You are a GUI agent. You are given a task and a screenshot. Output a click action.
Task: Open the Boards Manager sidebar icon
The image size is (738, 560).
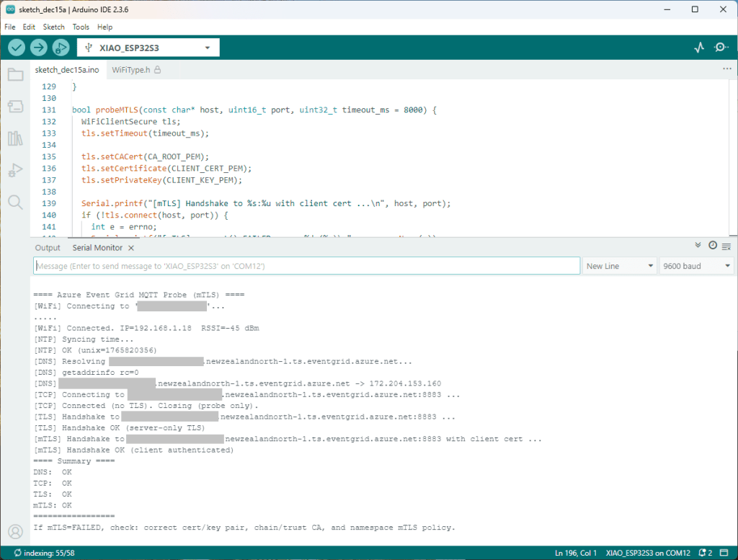(x=15, y=107)
